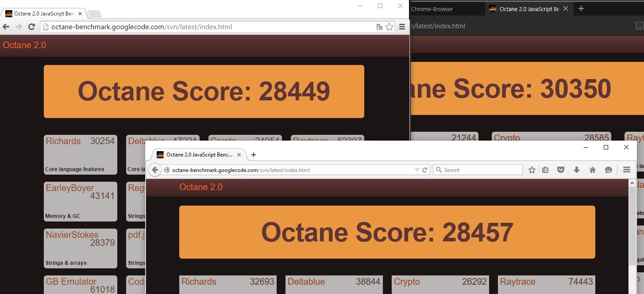The image size is (644, 294).
Task: Click the Octane Score 30350 banner
Action: [x=527, y=88]
